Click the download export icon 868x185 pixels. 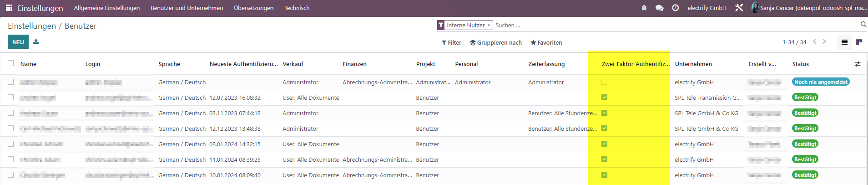click(x=36, y=41)
